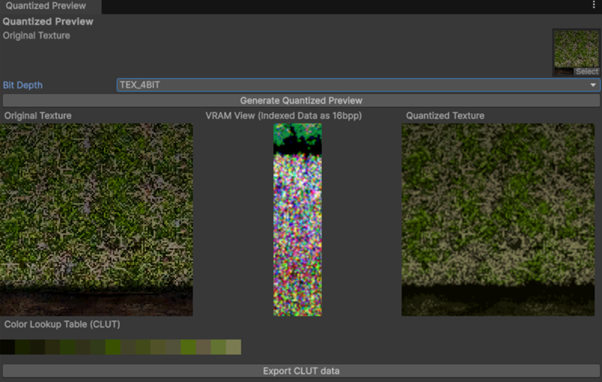The height and width of the screenshot is (382, 602).
Task: Open the Bit Depth dropdown showing TEX_4BIT
Action: [x=358, y=85]
